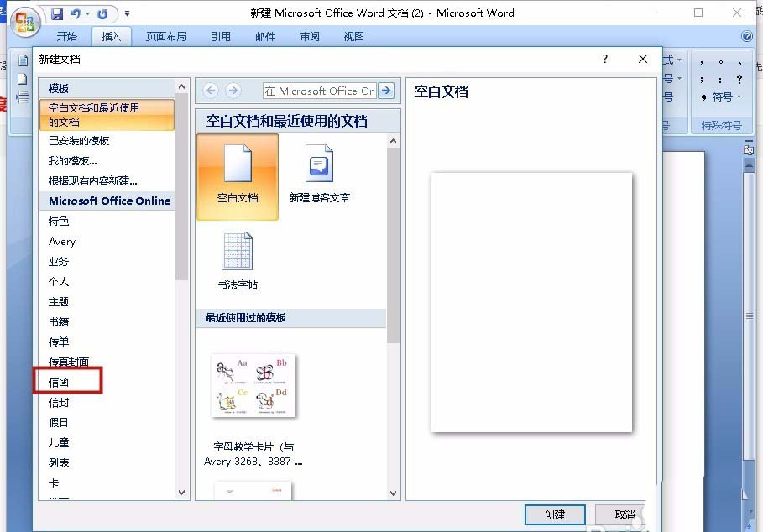Start search with blue arrow button
This screenshot has height=532, width=763.
point(386,91)
